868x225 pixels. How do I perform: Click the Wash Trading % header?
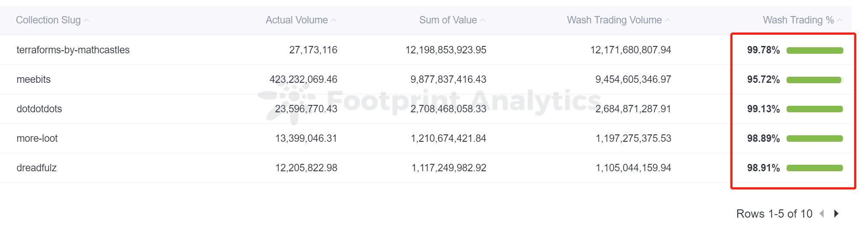point(798,20)
